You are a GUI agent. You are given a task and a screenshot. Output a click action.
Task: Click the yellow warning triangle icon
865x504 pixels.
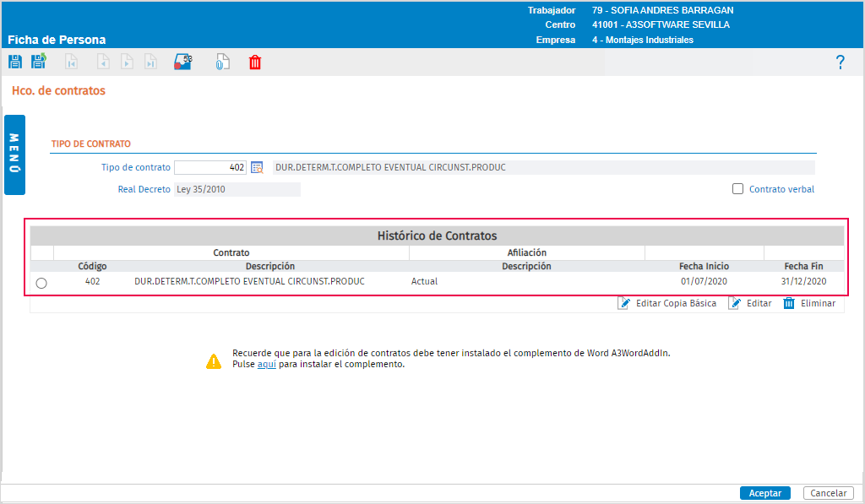click(214, 361)
